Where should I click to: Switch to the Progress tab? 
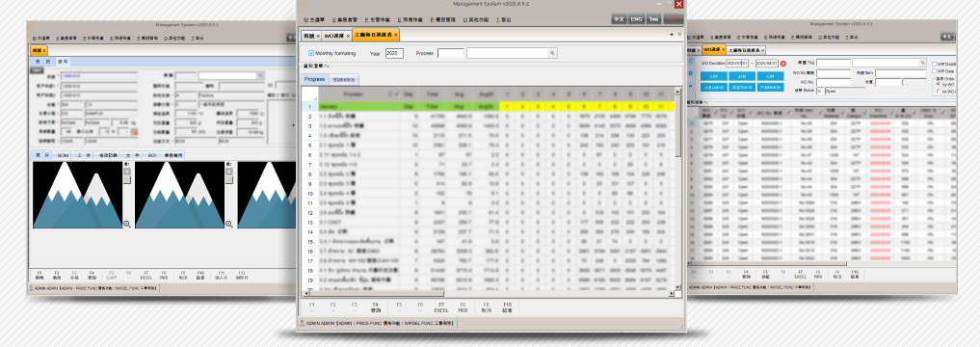click(314, 80)
